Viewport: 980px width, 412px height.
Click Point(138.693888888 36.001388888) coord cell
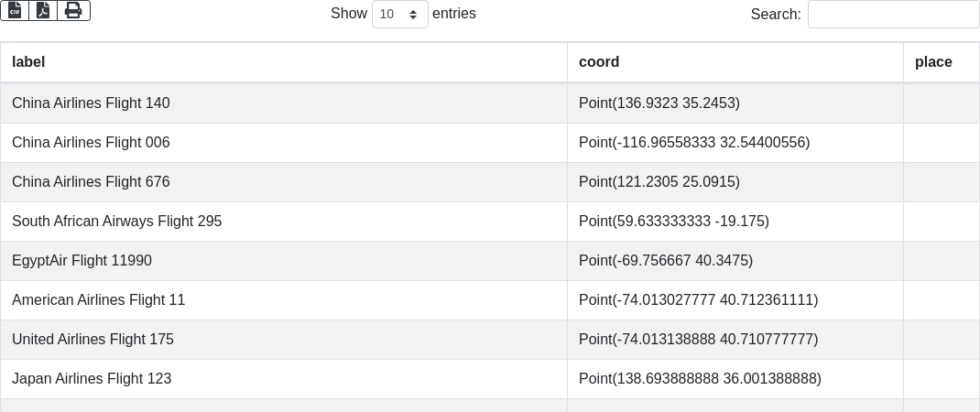point(735,379)
